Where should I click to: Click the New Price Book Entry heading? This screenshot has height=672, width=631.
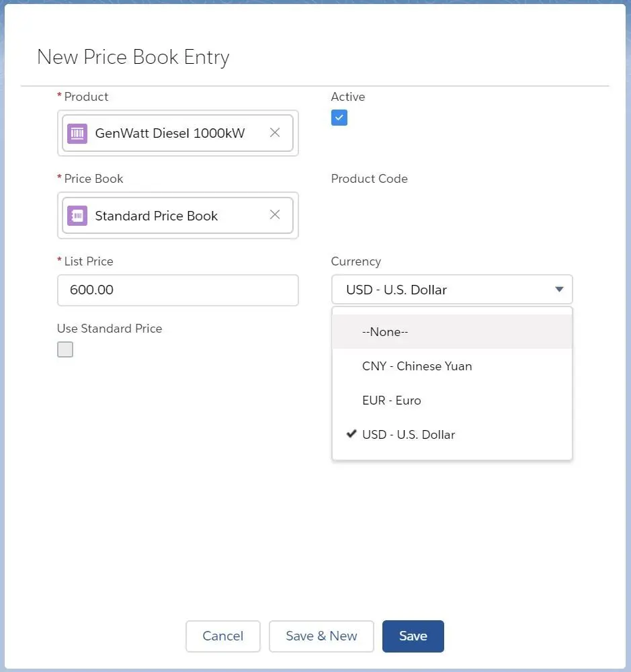point(133,57)
